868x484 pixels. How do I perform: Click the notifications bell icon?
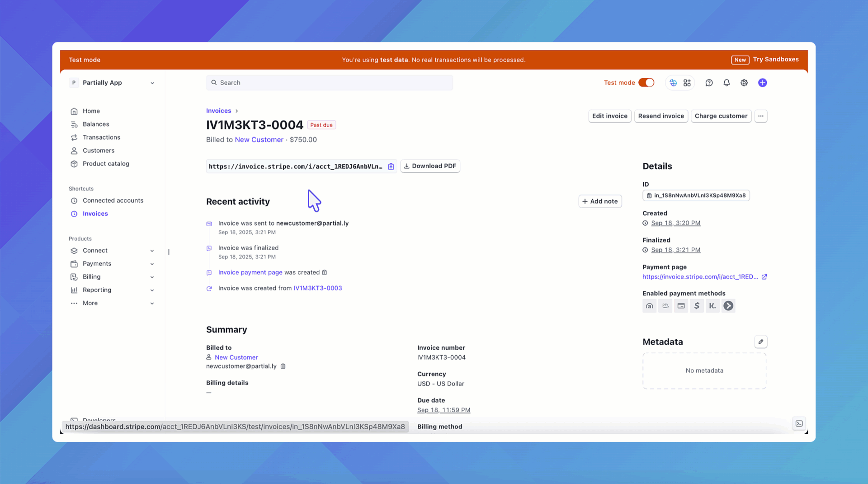[x=726, y=83]
